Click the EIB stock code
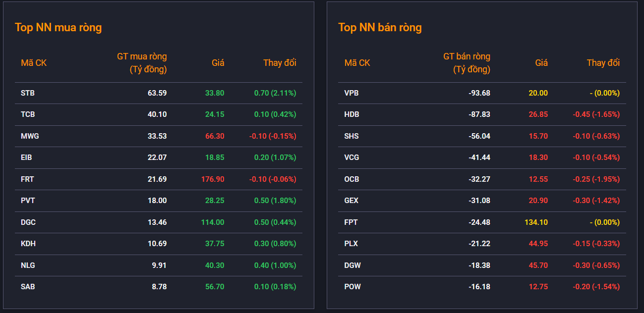Viewport: 644px width, 313px height. click(26, 157)
